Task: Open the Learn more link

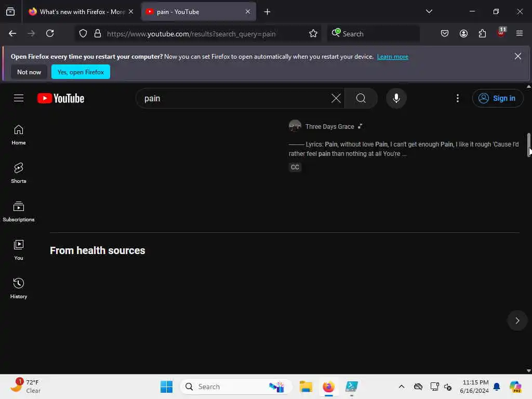Action: pos(393,57)
